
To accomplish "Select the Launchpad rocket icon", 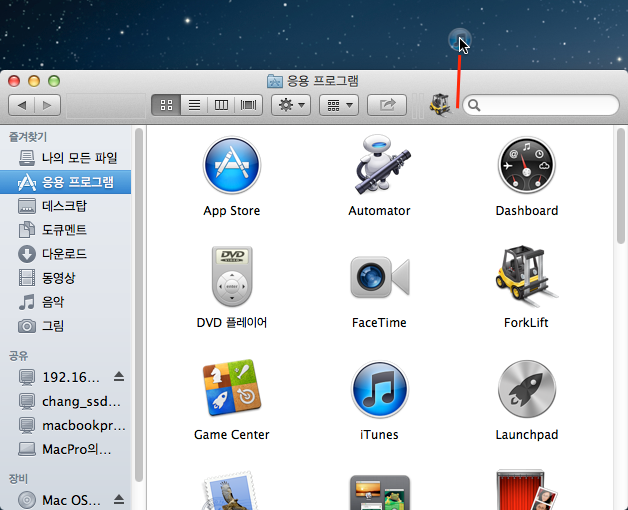I will tap(526, 389).
